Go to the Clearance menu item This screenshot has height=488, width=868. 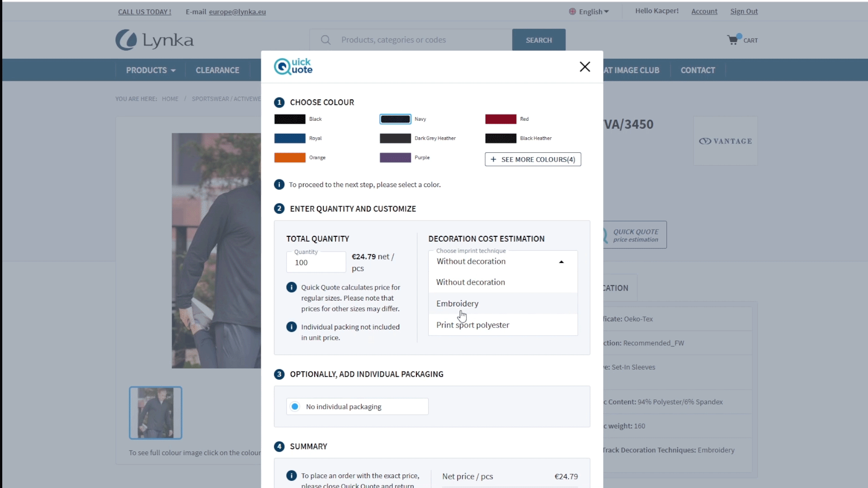217,70
